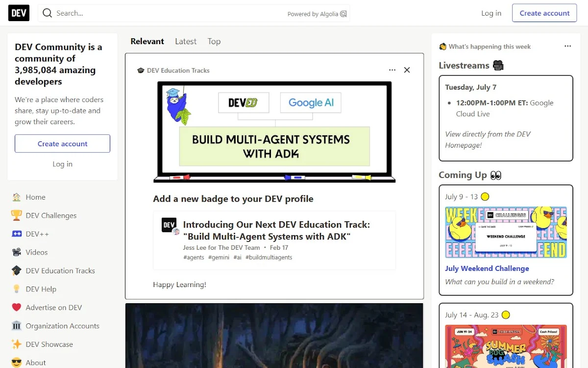Open the three-dot menu on Education Tracks card
The width and height of the screenshot is (588, 368).
(x=392, y=70)
